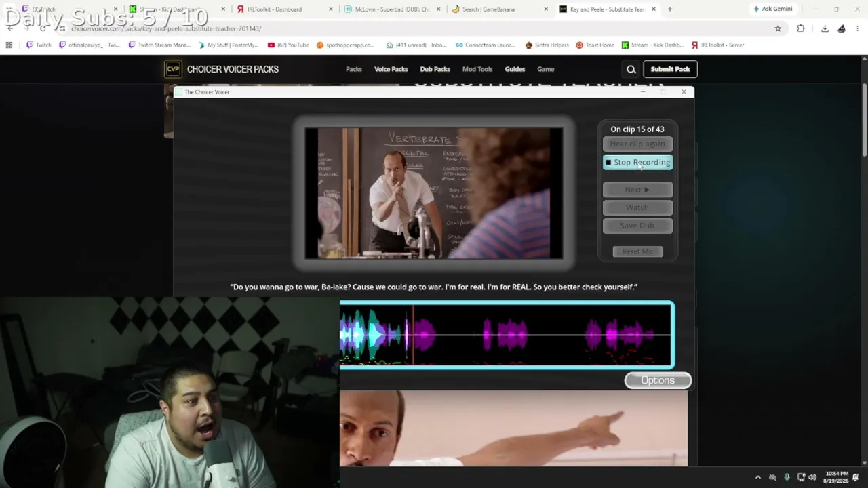Viewport: 868px width, 488px height.
Task: Click the Save Dub button
Action: pos(637,226)
